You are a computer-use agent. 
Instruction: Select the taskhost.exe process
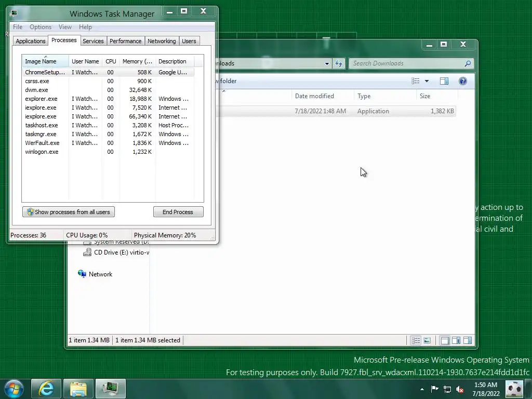(108, 125)
